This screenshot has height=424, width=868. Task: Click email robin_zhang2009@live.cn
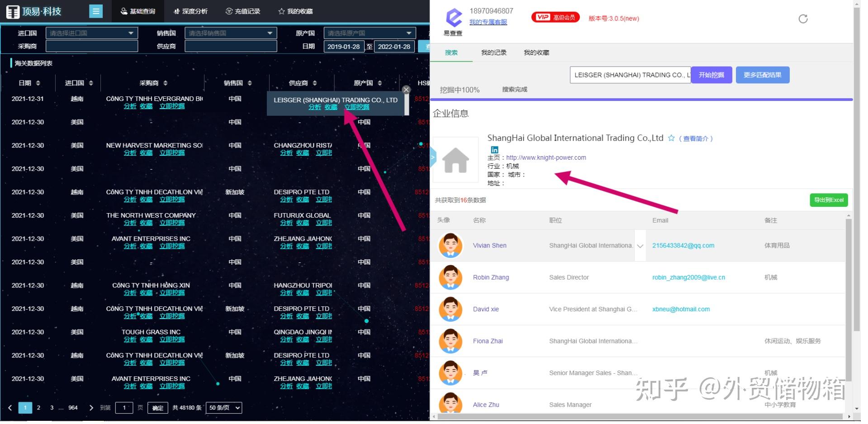pyautogui.click(x=688, y=277)
